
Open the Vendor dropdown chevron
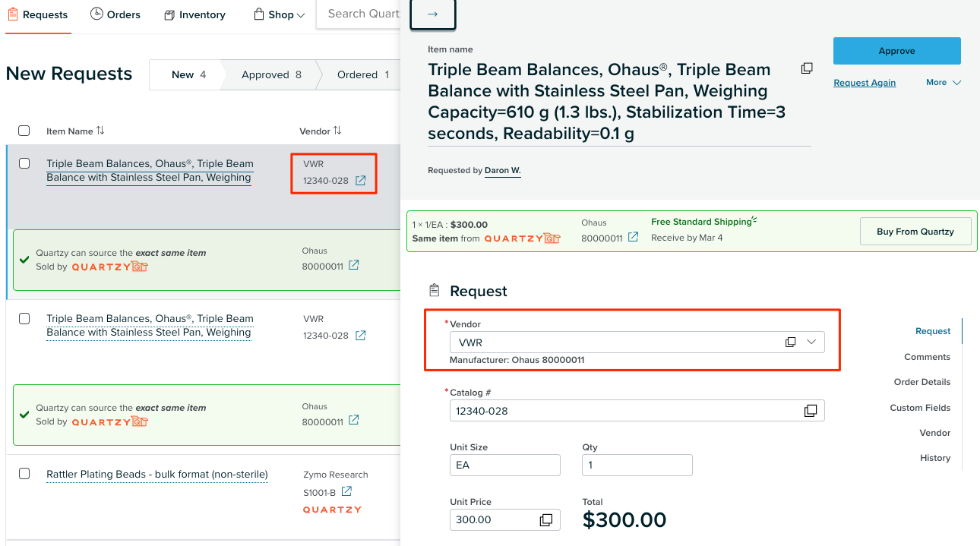point(811,342)
